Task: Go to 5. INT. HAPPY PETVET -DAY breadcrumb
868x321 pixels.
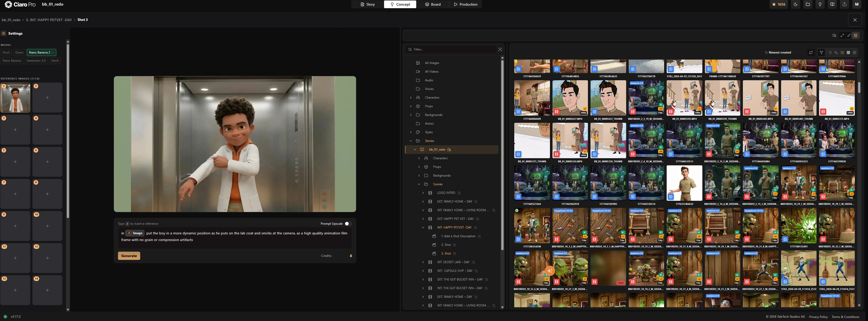Action: click(x=49, y=20)
